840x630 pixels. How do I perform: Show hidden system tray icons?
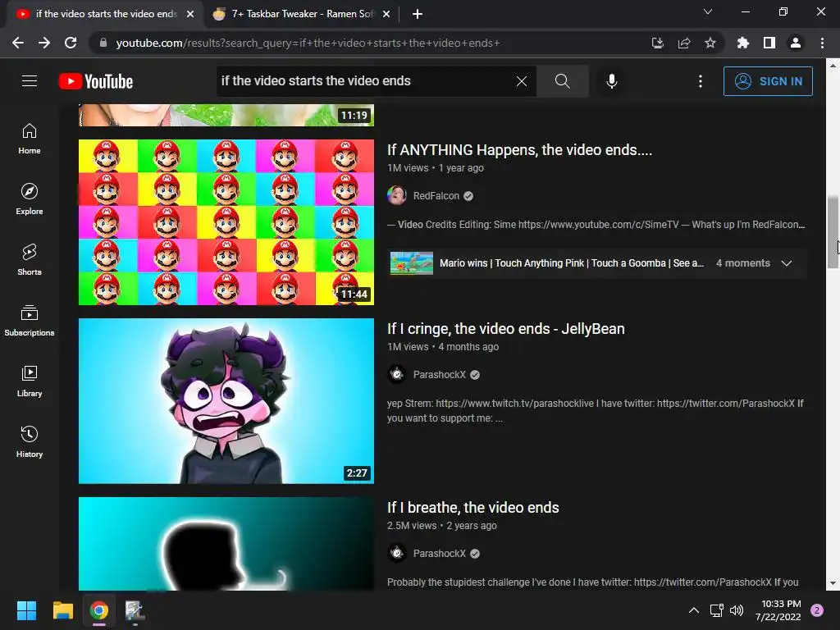pos(694,610)
